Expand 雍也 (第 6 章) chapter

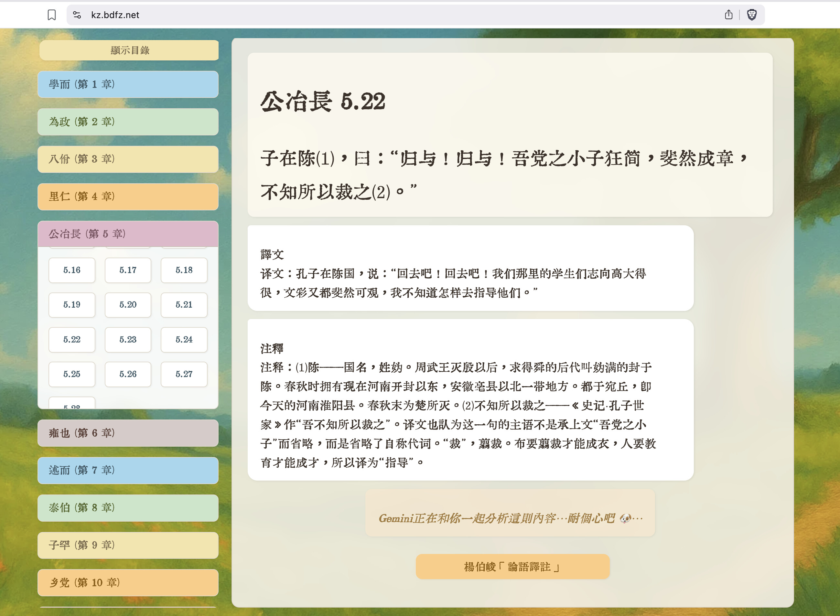click(x=128, y=433)
